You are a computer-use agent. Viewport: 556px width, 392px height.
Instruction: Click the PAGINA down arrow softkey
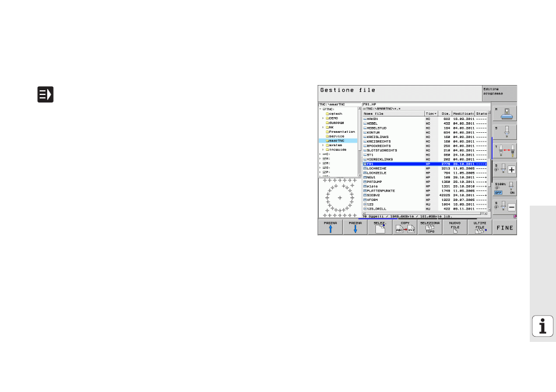pyautogui.click(x=355, y=227)
